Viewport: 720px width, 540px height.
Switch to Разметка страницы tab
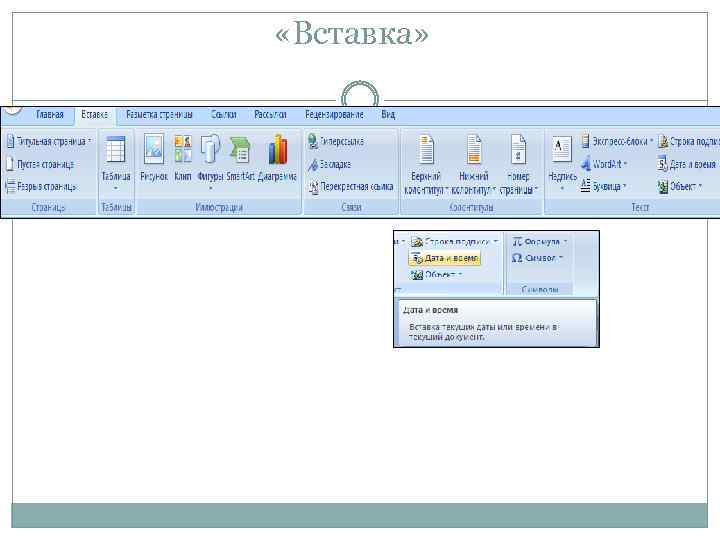(x=159, y=115)
